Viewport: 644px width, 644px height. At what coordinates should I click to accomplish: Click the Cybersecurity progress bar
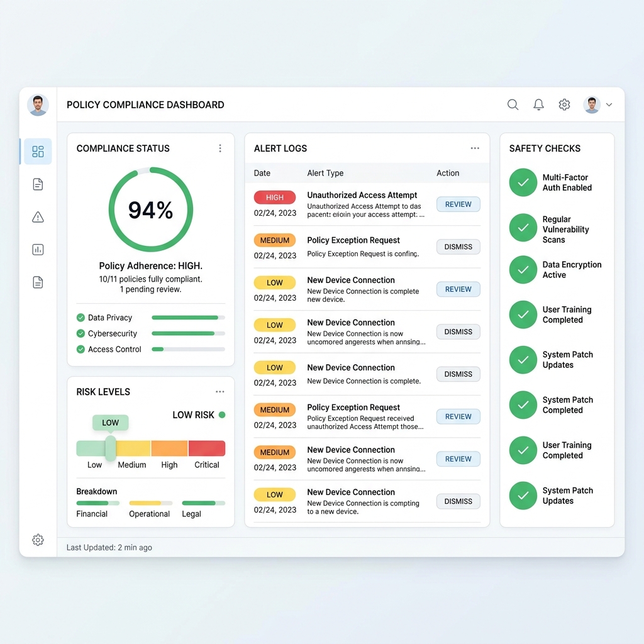189,333
